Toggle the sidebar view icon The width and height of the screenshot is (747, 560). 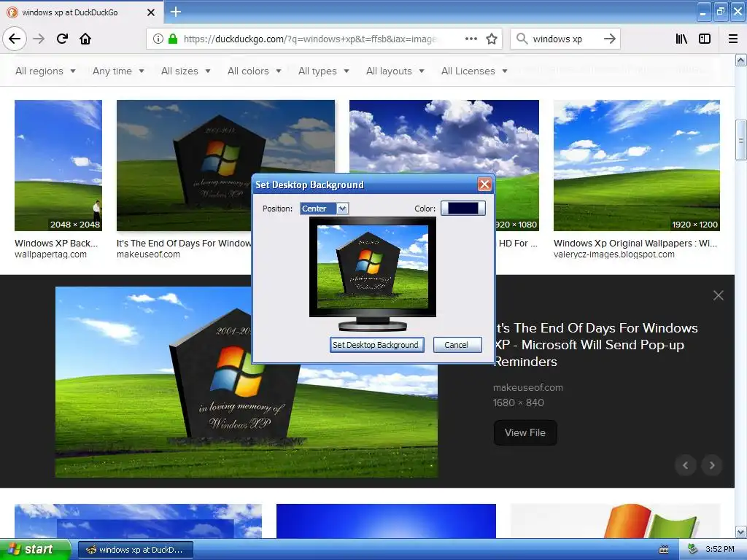tap(705, 39)
